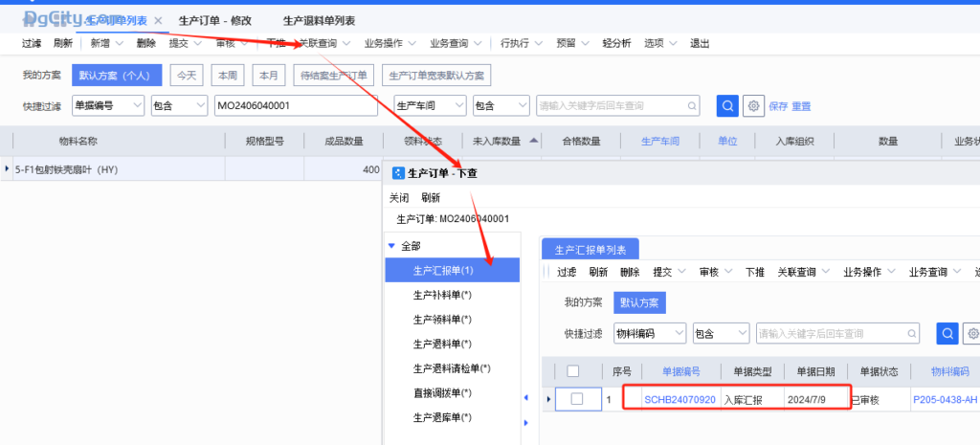Click 刷新 under the 生产订单 - 下查 title
Viewport: 980px width, 445px height.
click(431, 197)
